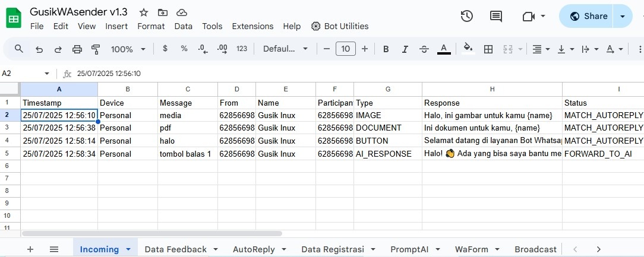Select column H header
Screen dimensions: 644x257
pyautogui.click(x=492, y=89)
